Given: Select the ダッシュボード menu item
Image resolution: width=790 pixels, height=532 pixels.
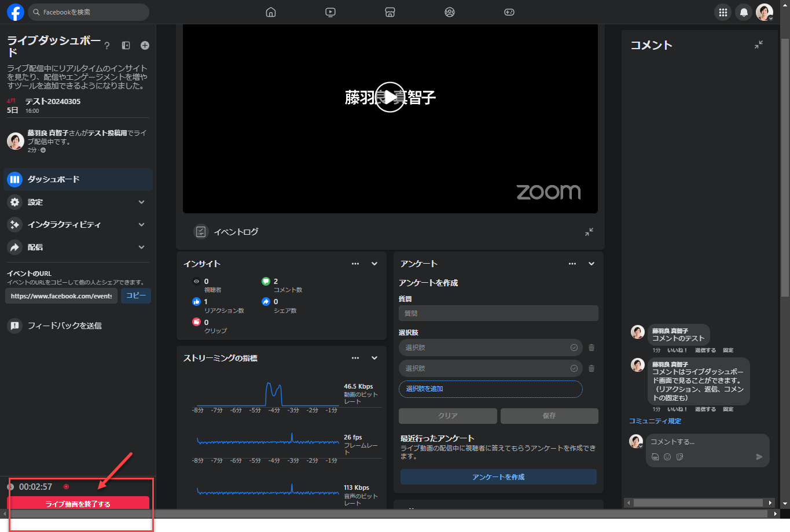Looking at the screenshot, I should (78, 179).
